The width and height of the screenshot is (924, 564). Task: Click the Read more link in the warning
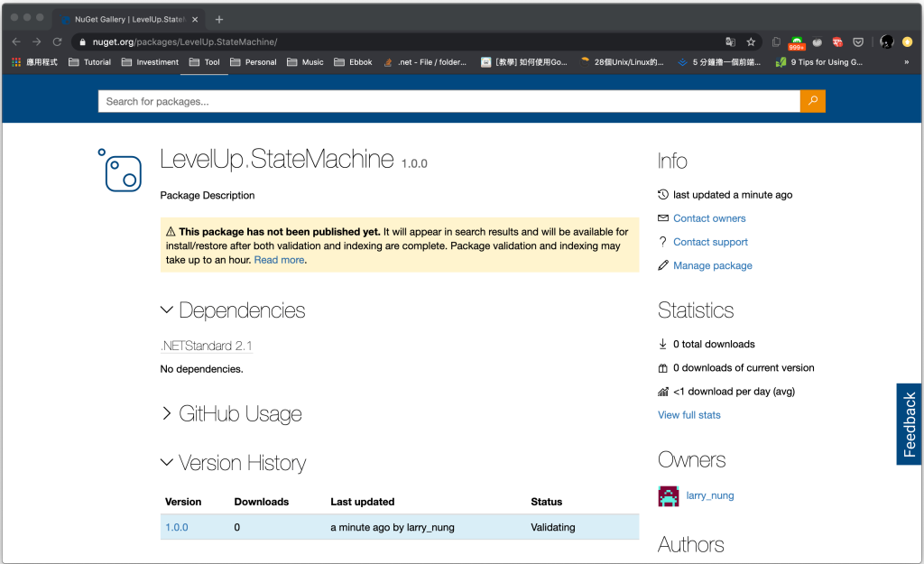coord(280,260)
